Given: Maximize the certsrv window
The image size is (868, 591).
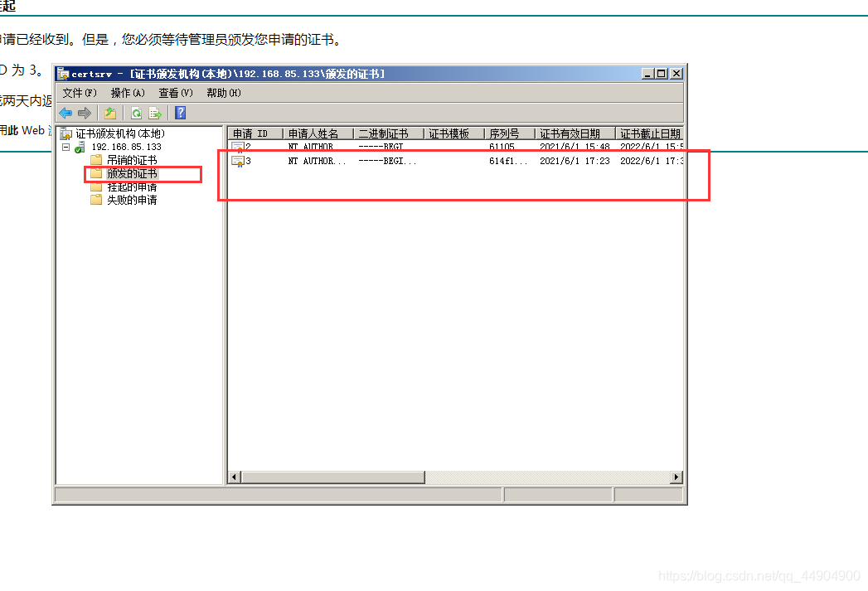Looking at the screenshot, I should (x=661, y=74).
